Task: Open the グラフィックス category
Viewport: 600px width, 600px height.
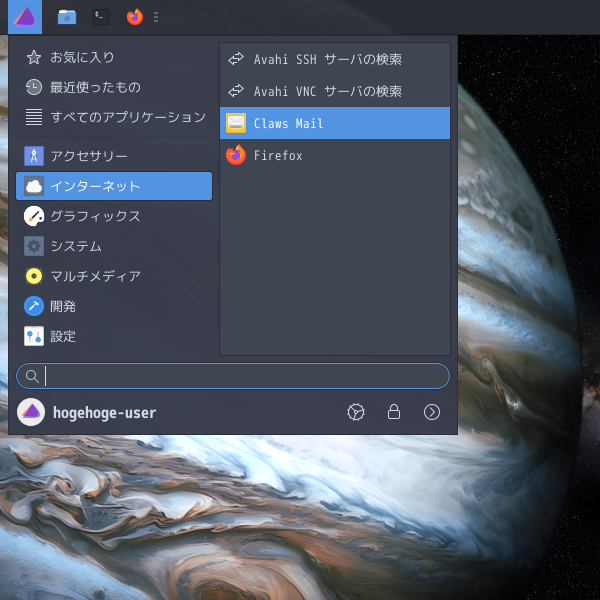Action: coord(114,216)
